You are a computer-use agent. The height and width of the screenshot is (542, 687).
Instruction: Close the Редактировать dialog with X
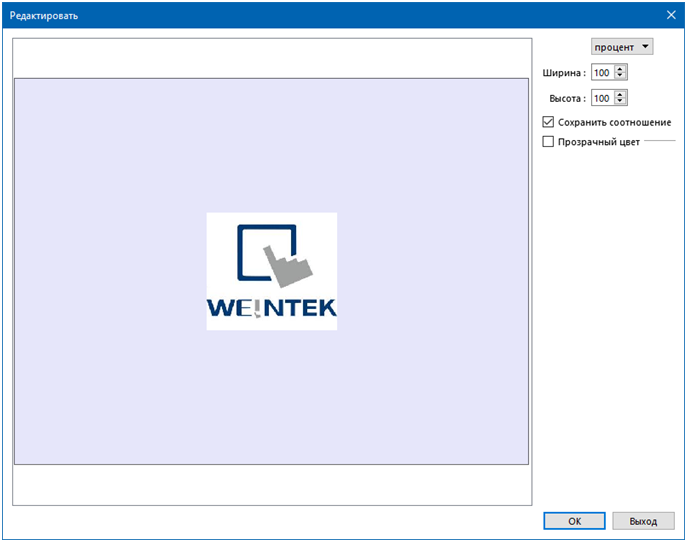pos(671,15)
